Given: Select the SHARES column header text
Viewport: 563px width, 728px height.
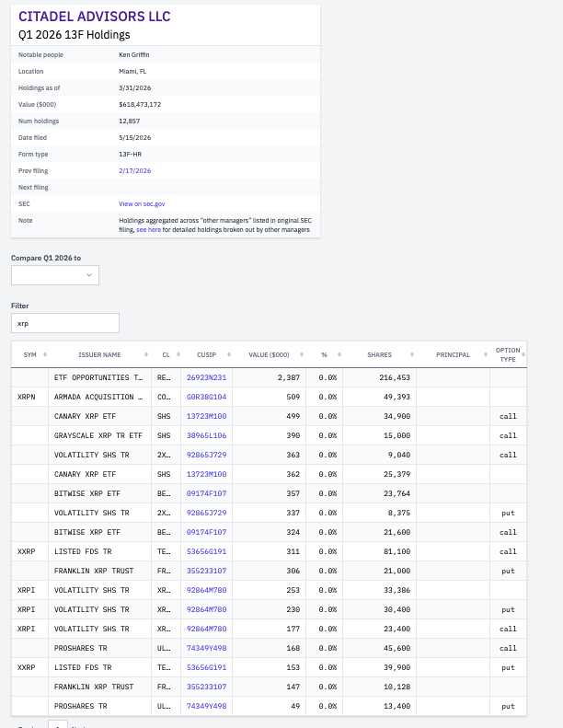Looking at the screenshot, I should (x=379, y=354).
